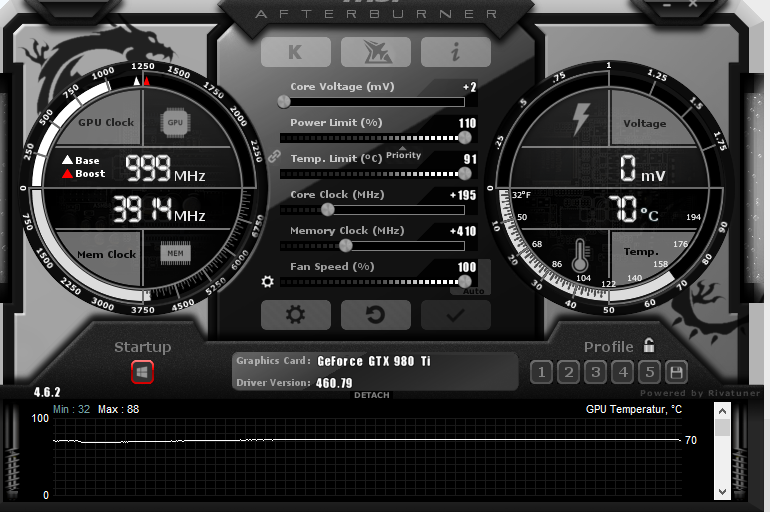Select profile slot 4

(622, 372)
